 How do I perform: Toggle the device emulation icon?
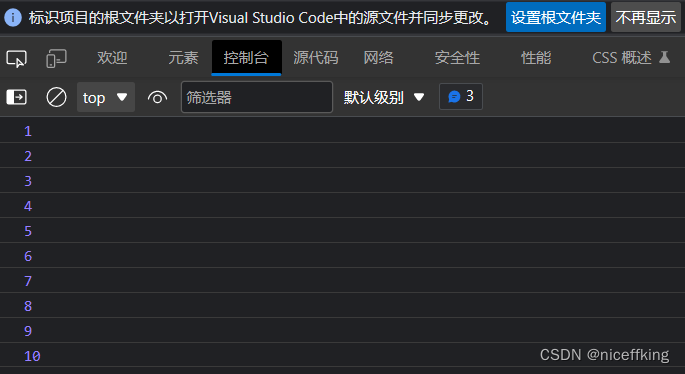tap(56, 58)
